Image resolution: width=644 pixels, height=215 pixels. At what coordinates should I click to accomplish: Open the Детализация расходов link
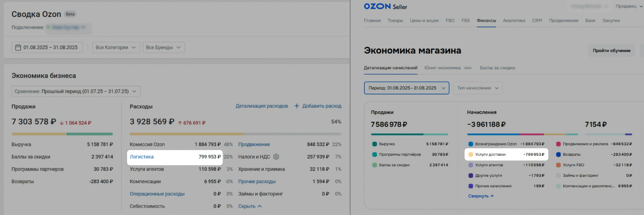coord(262,106)
